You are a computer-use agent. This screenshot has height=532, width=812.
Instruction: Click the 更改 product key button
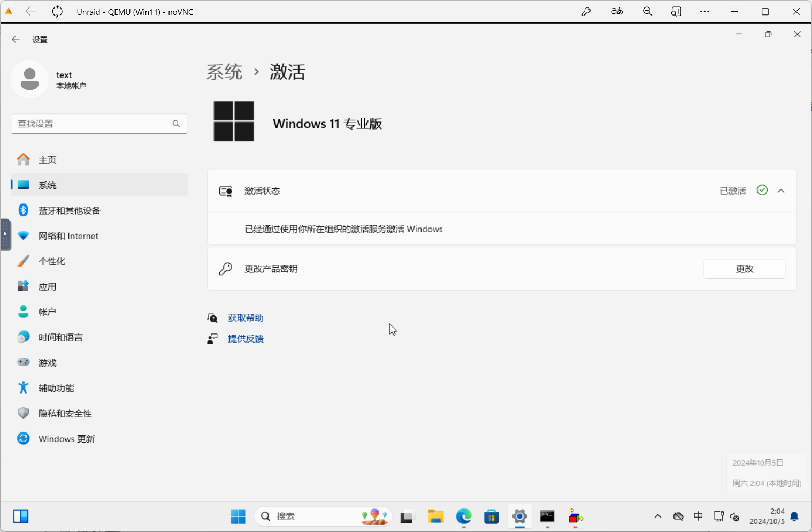pos(744,269)
